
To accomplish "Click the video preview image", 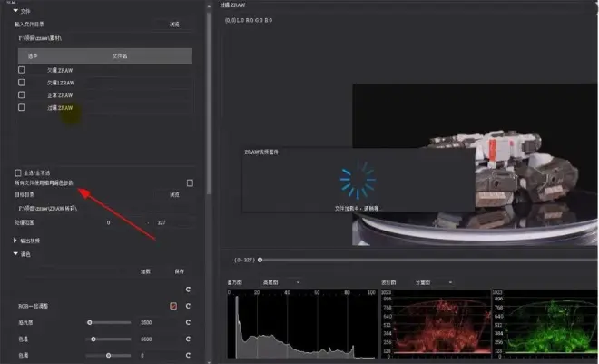I will (475, 164).
